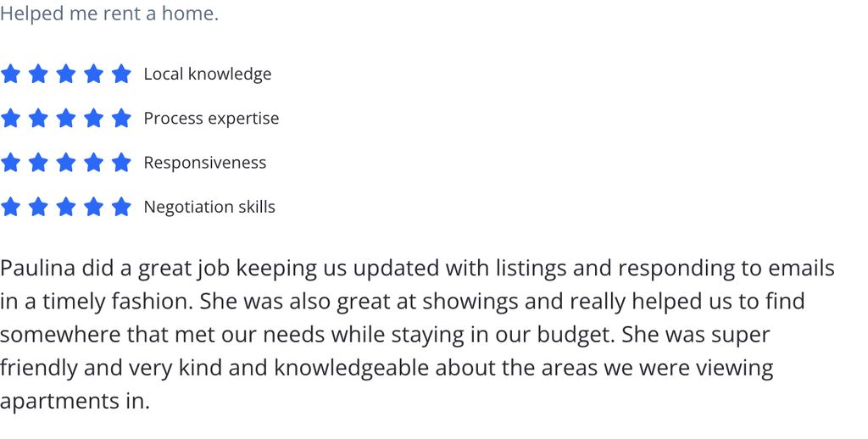Click fifth star of Negotiation skills rating

(x=121, y=207)
